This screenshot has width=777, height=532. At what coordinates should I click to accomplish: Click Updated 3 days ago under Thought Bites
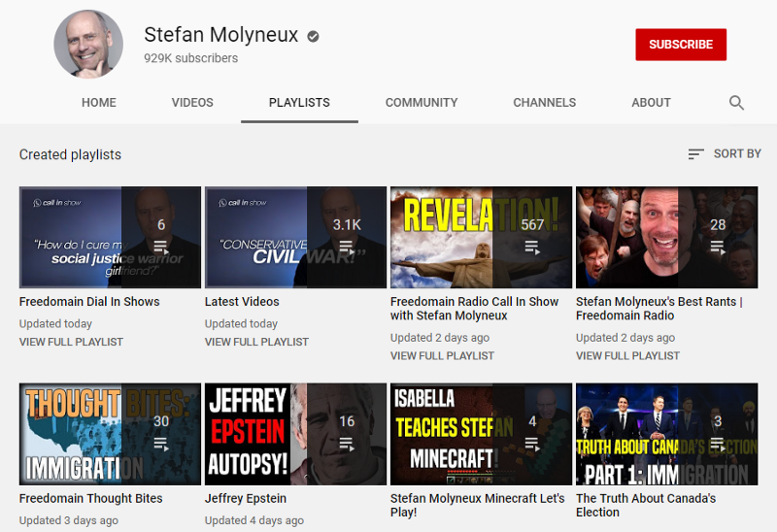click(x=68, y=520)
